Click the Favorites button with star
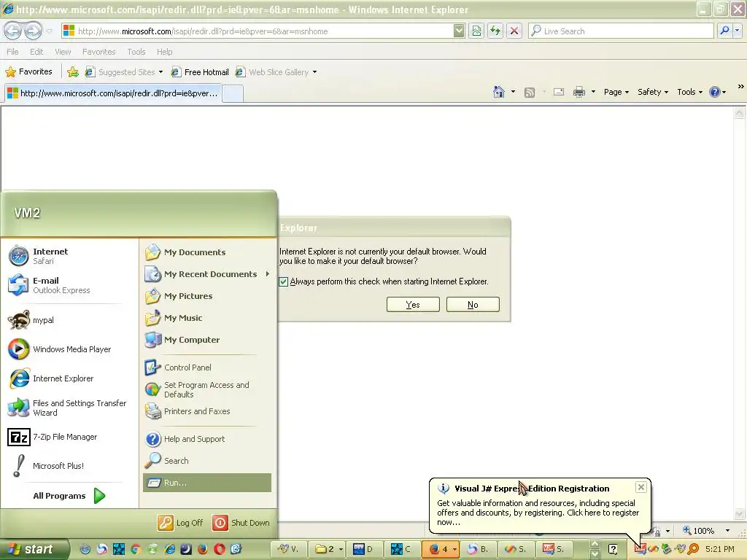Viewport: 747px width, 560px height. coord(28,71)
